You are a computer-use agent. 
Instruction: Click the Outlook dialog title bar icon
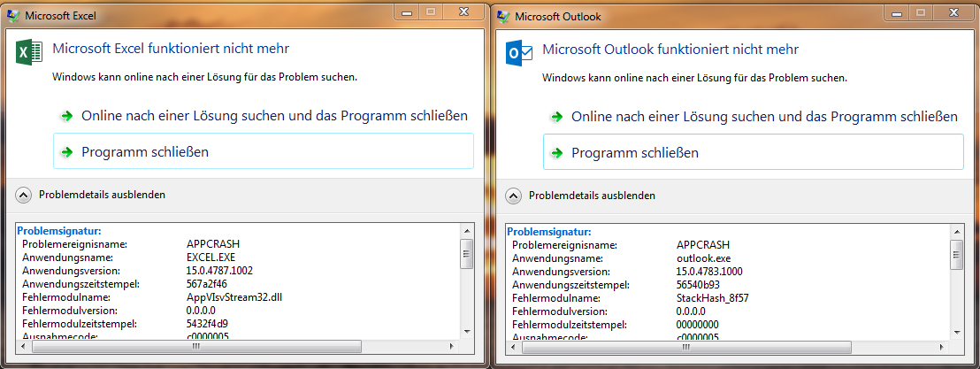(503, 16)
